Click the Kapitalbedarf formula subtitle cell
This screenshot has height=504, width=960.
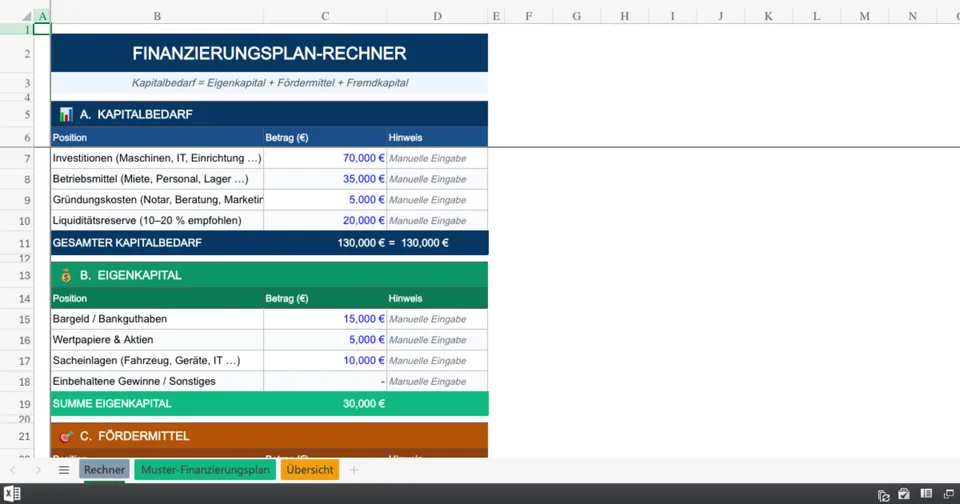pos(269,83)
